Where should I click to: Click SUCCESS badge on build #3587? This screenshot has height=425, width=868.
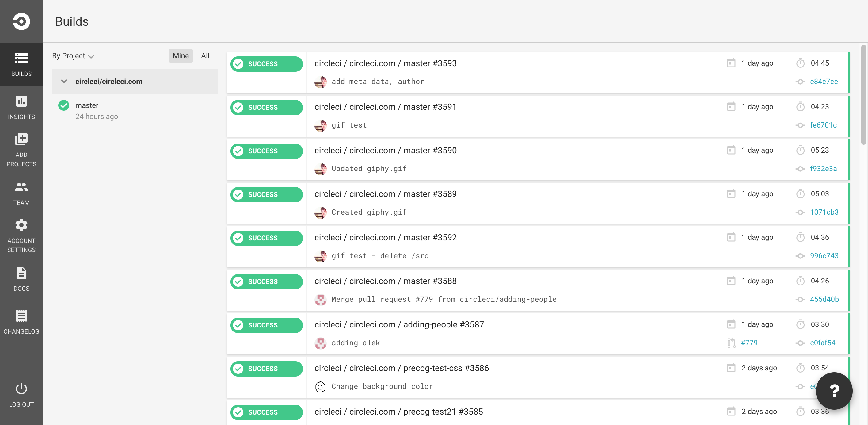coord(266,325)
